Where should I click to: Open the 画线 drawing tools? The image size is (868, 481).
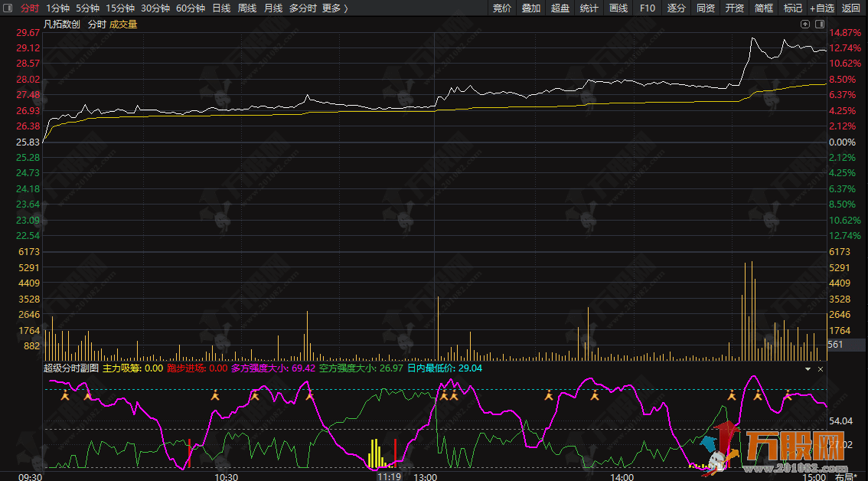[618, 8]
